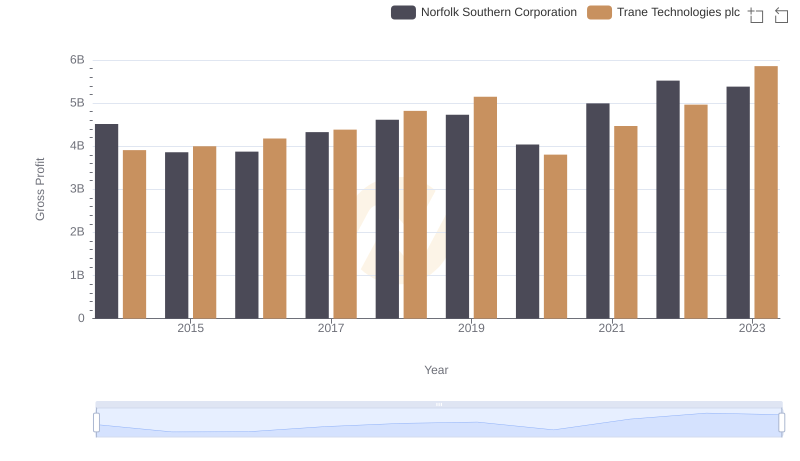Click the 2017 x-axis label
Screen dimensions: 800x461
[x=331, y=328]
